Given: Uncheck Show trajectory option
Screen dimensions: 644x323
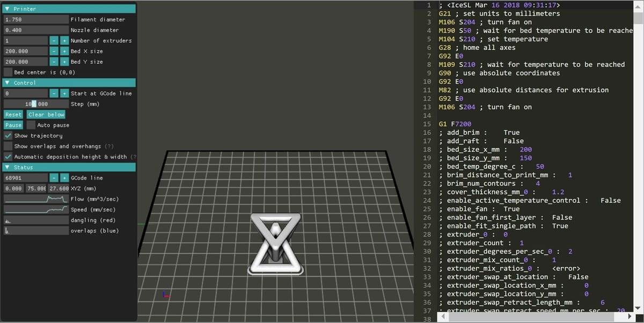Looking at the screenshot, I should [x=8, y=136].
